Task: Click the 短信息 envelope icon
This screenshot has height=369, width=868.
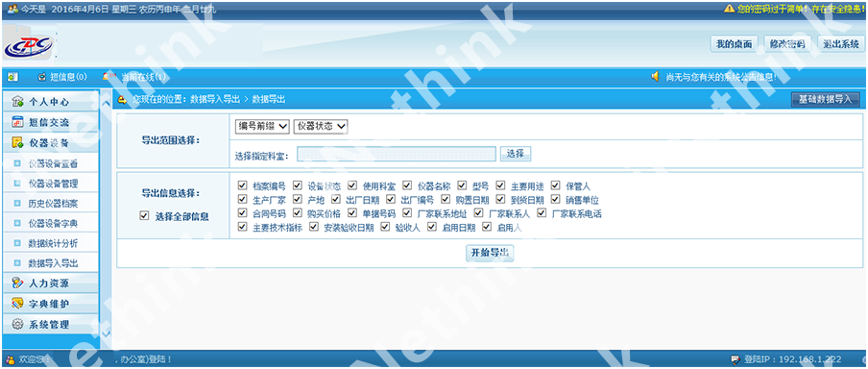Action: (x=42, y=77)
